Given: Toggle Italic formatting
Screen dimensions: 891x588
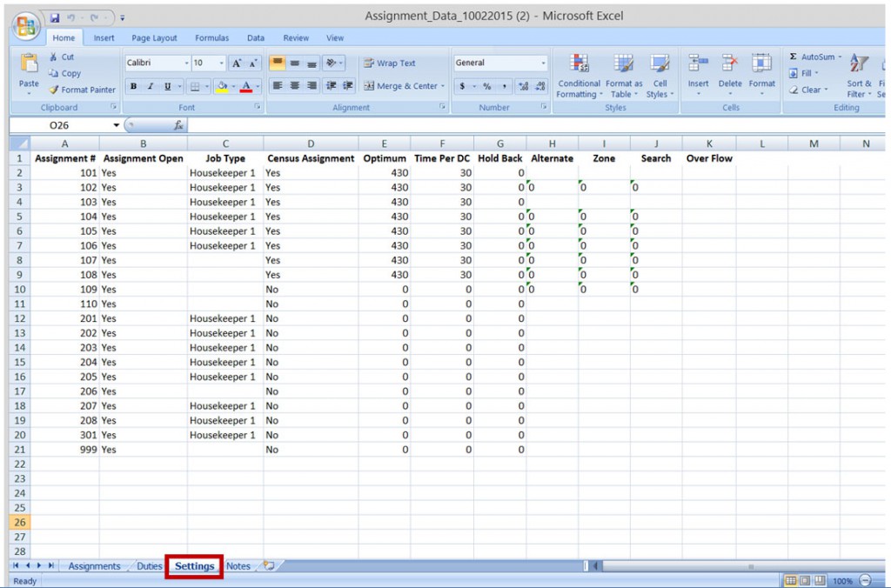Looking at the screenshot, I should (x=151, y=86).
